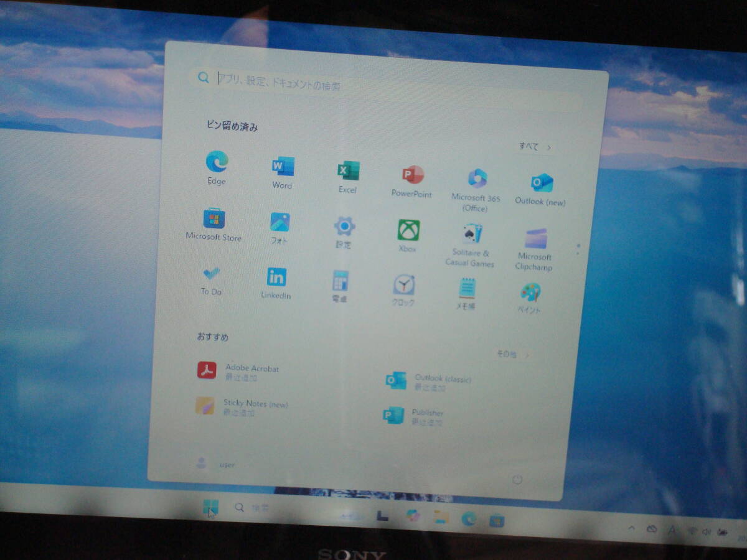Launch Word from the Start menu
This screenshot has width=747, height=560.
point(282,173)
